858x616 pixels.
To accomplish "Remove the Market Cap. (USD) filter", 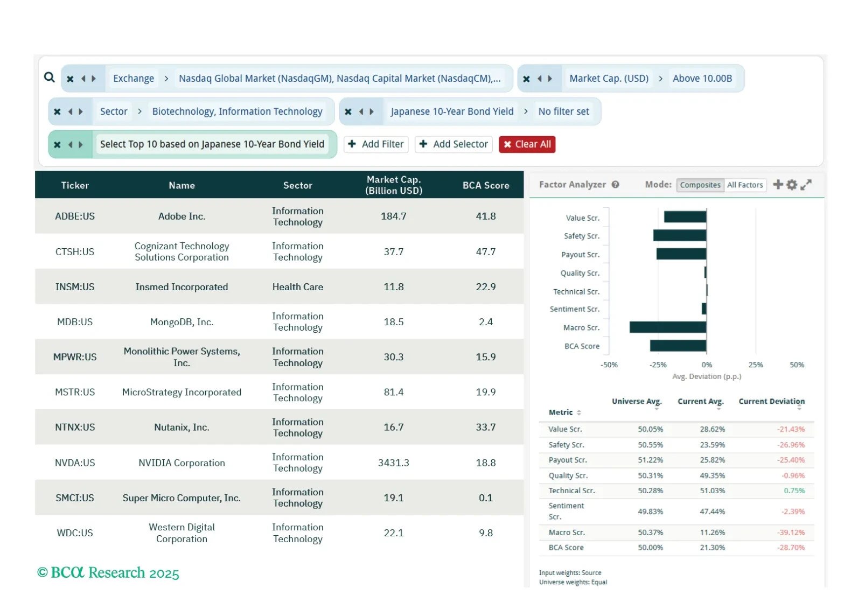I will click(526, 79).
